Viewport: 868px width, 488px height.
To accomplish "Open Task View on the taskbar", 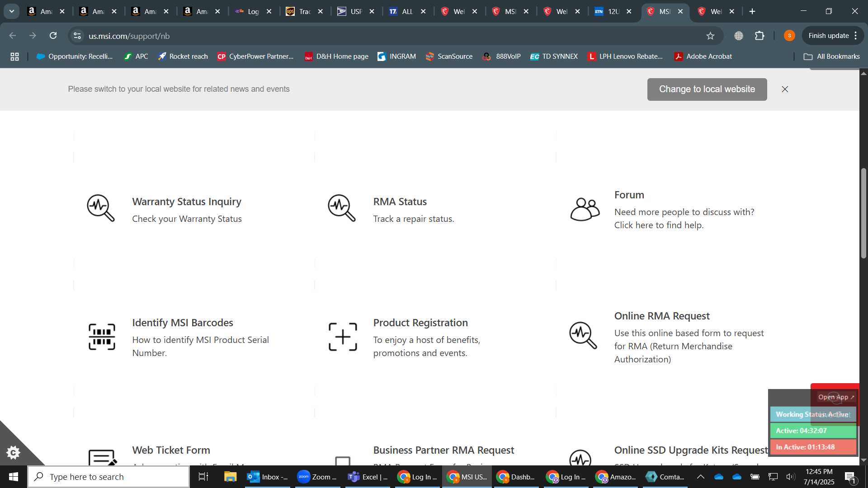I will [203, 477].
